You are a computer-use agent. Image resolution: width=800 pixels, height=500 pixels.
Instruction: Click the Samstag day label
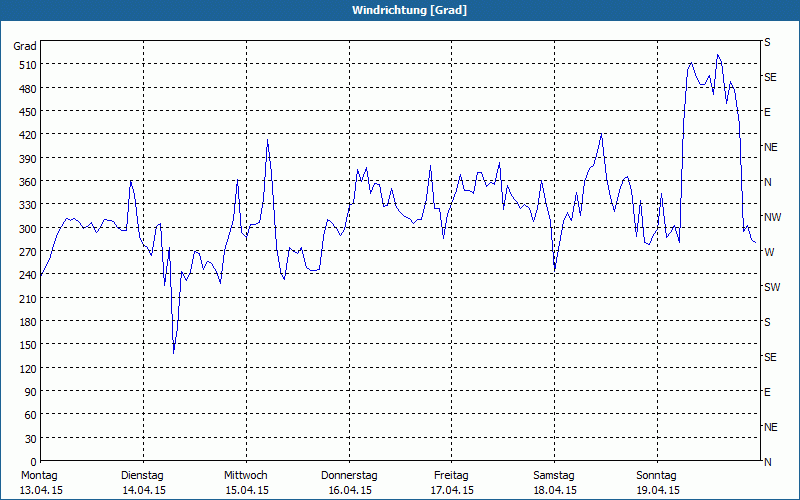click(554, 476)
